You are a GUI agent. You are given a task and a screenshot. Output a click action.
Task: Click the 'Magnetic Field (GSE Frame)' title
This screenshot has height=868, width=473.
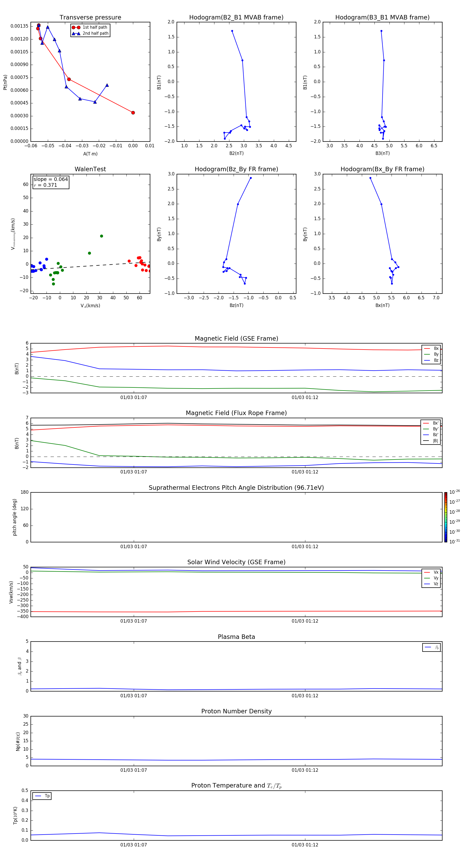[236, 339]
